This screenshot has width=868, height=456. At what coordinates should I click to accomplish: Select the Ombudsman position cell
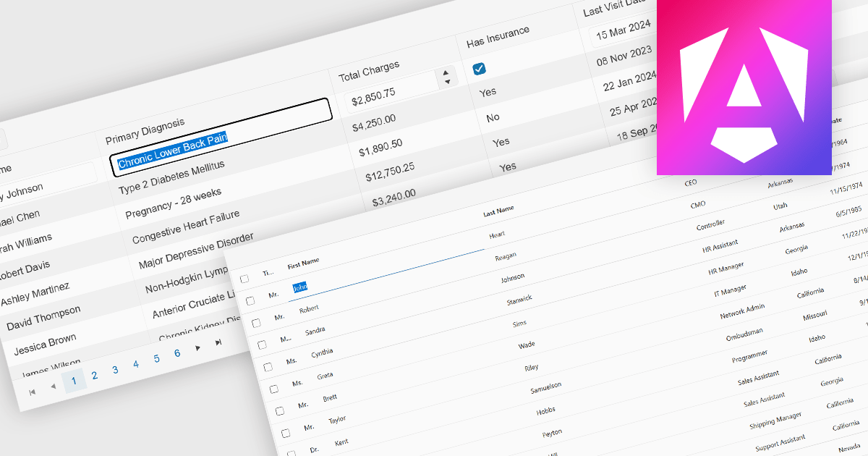click(x=746, y=334)
